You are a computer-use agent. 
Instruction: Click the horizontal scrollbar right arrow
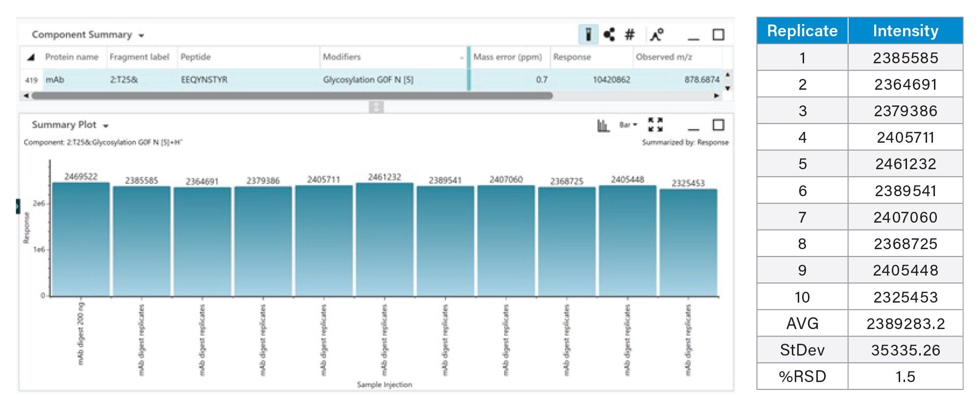click(x=717, y=96)
